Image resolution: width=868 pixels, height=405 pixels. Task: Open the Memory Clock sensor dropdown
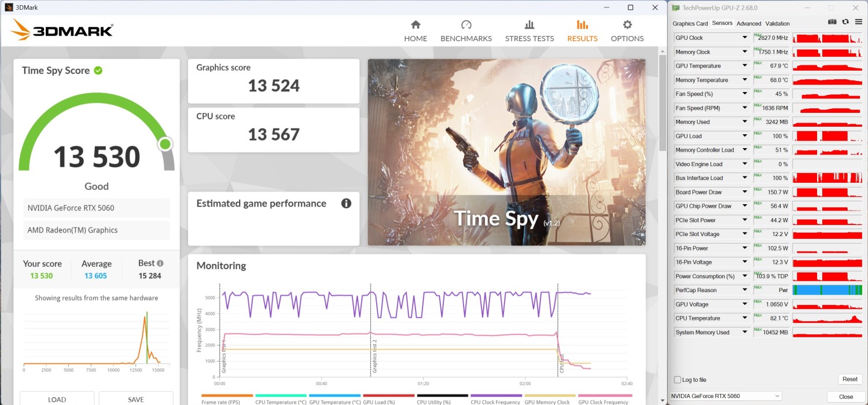pos(745,52)
